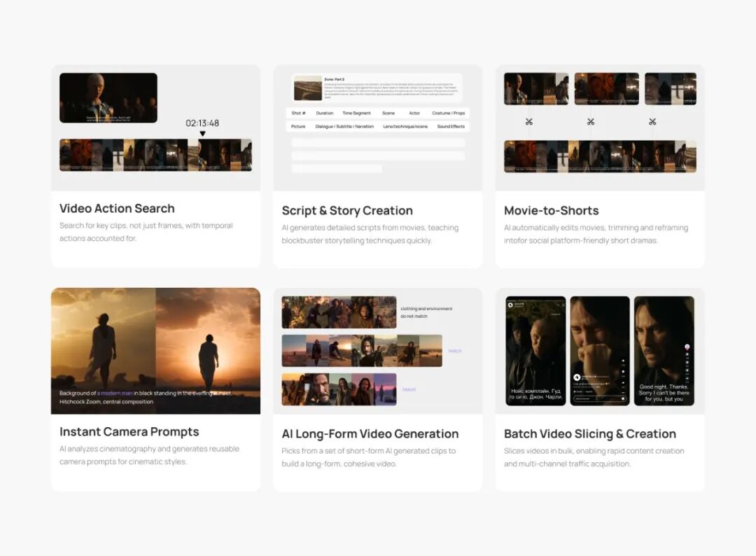756x556 pixels.
Task: Click 'Search for key clips' description text
Action: pos(146,232)
